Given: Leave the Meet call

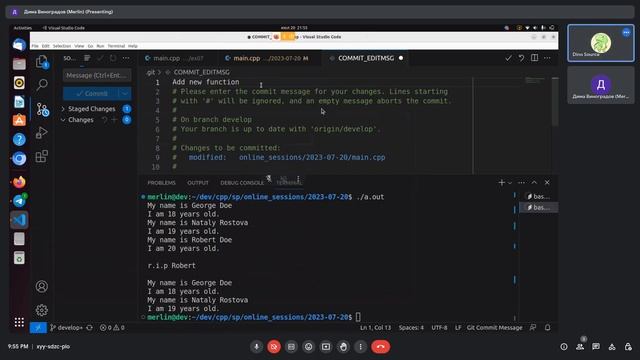Looking at the screenshot, I should pos(380,347).
